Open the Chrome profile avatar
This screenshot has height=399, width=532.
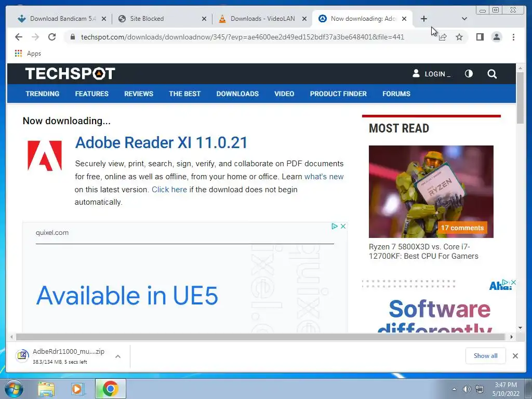click(496, 37)
